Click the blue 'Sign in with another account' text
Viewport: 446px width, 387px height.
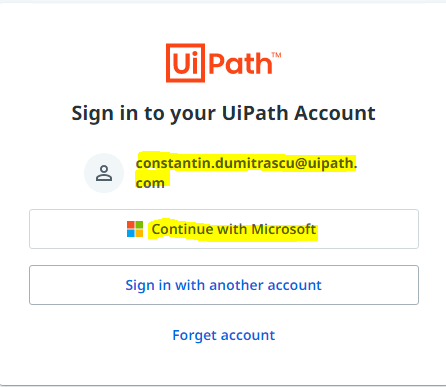coord(223,285)
